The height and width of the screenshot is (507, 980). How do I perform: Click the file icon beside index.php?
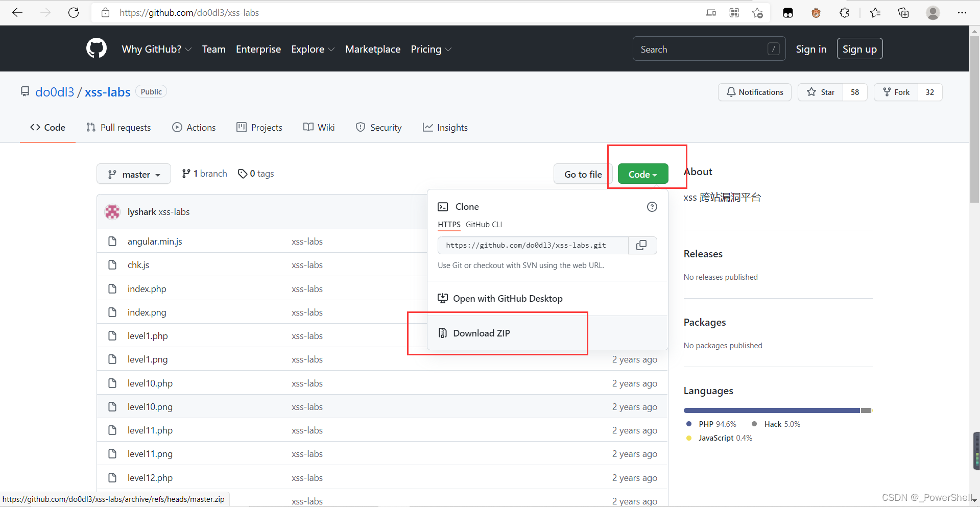(x=112, y=288)
